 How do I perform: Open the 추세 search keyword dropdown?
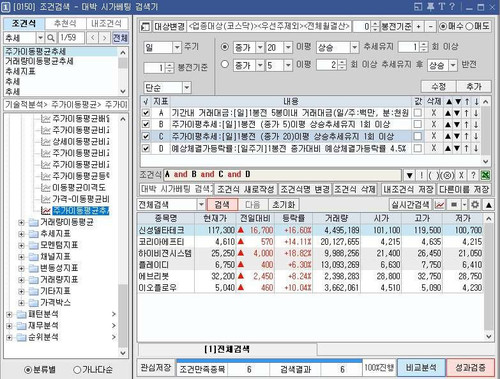coord(40,38)
